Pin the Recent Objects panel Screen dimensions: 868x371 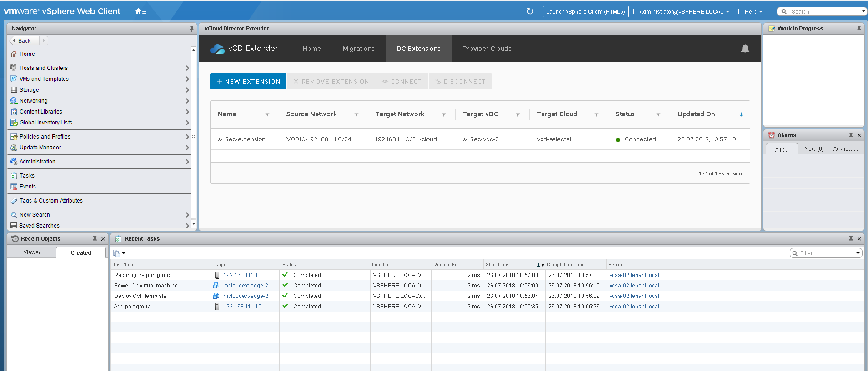pyautogui.click(x=95, y=239)
